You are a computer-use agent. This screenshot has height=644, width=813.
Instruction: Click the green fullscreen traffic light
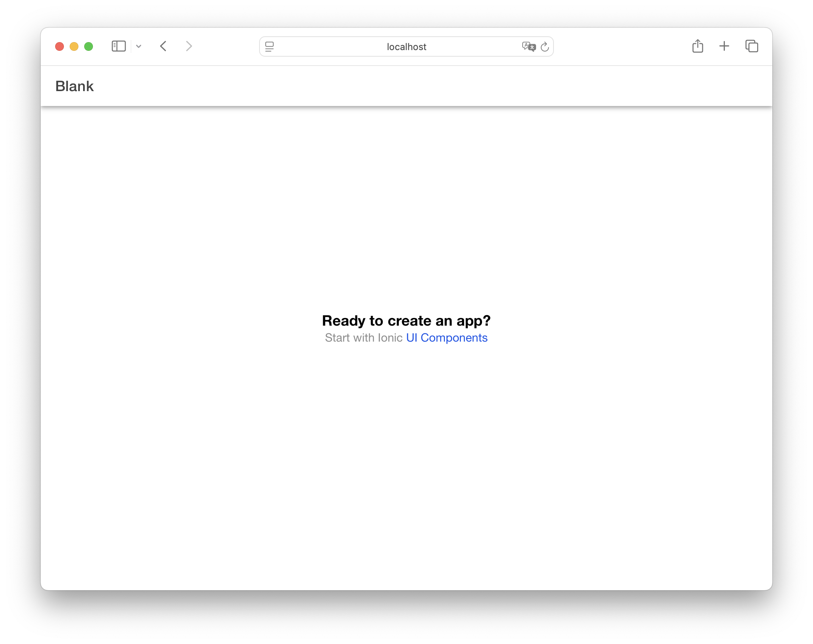click(x=88, y=46)
